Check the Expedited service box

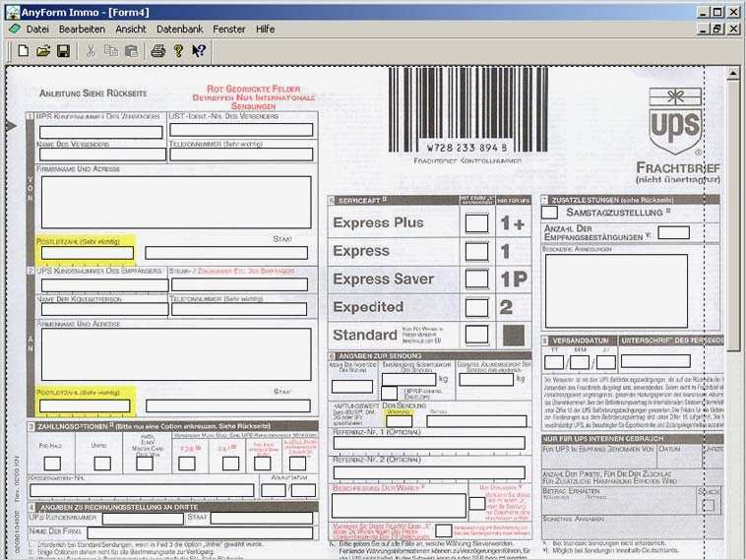click(x=476, y=307)
